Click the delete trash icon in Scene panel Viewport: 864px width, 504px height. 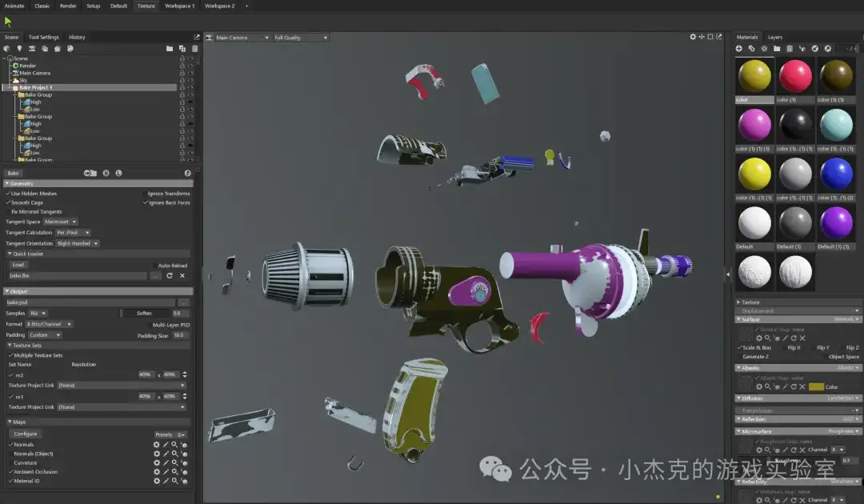click(194, 49)
